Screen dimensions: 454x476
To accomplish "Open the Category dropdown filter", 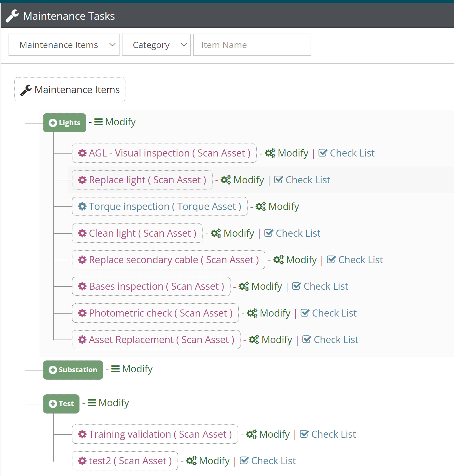I will click(x=156, y=45).
